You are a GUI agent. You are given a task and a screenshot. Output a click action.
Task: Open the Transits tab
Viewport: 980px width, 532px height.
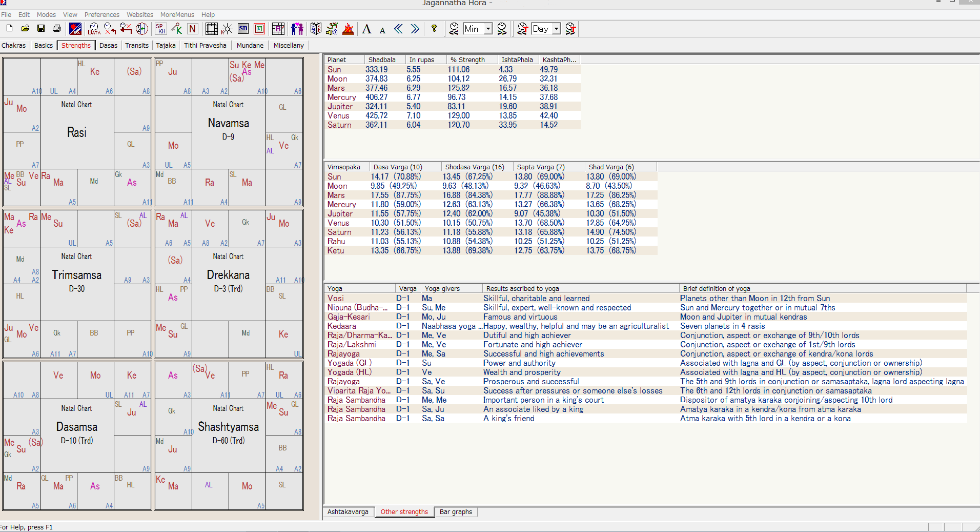pos(137,45)
